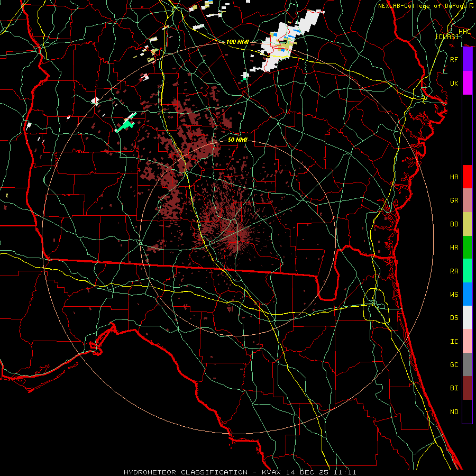Click the "50 NMI" range ring label
The image size is (476, 476).
pyautogui.click(x=237, y=140)
